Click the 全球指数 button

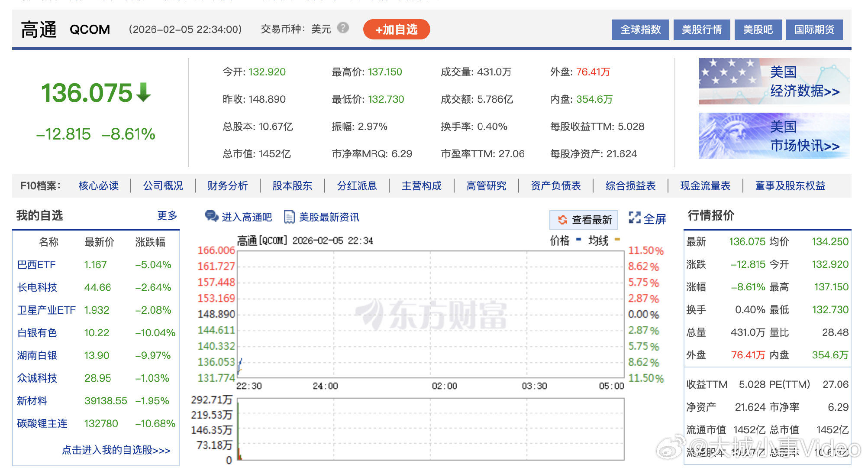(640, 30)
